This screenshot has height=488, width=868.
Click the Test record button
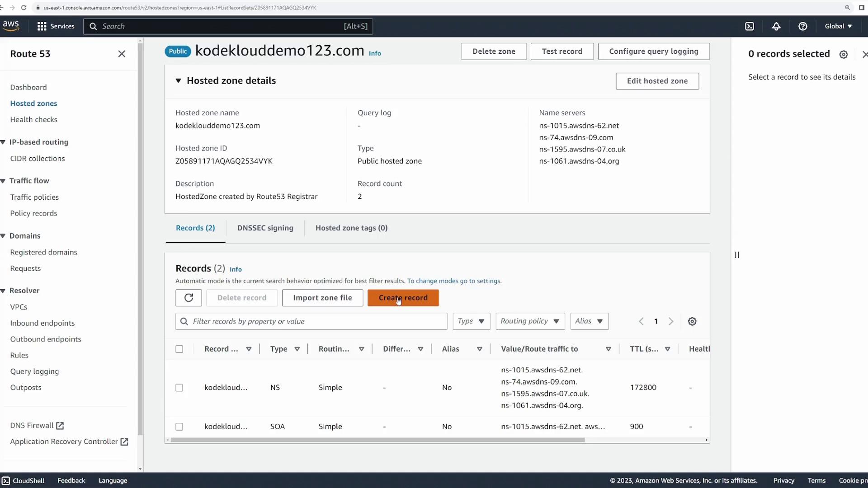[x=562, y=51]
